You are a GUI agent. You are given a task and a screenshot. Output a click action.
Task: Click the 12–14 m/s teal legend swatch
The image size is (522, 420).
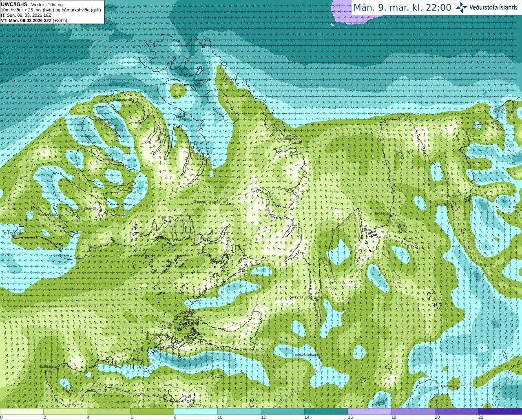(x=283, y=411)
